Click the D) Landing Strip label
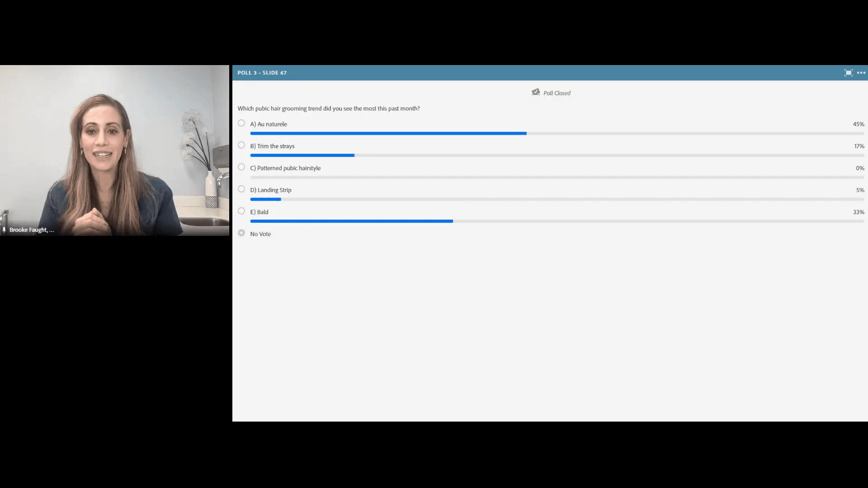 (x=271, y=190)
